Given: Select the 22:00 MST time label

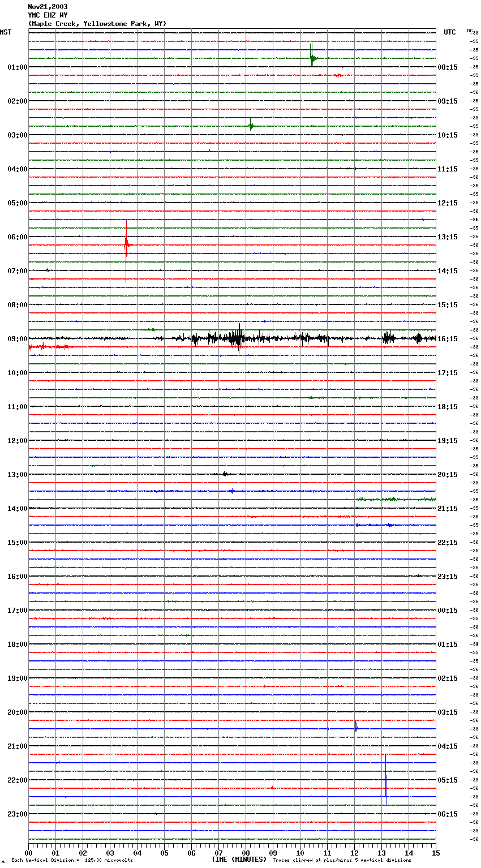Looking at the screenshot, I should click(17, 780).
